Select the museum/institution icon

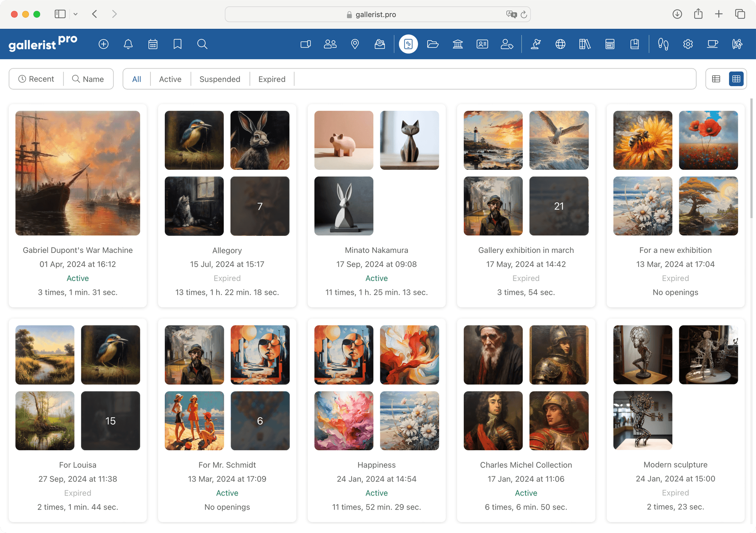pyautogui.click(x=458, y=44)
